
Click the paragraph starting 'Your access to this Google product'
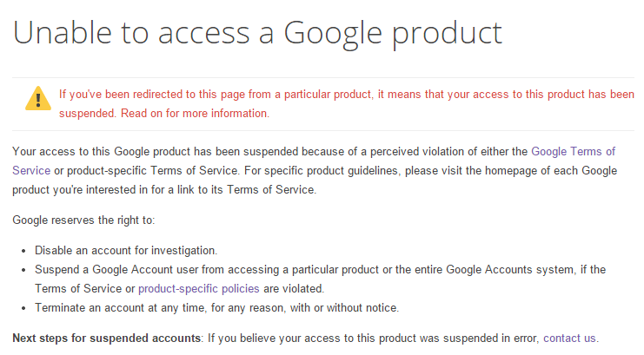(x=315, y=171)
